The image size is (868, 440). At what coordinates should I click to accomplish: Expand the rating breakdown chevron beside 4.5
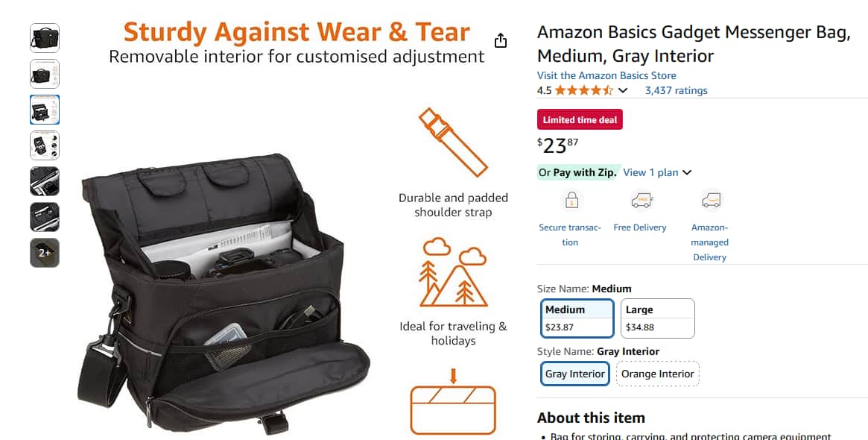click(623, 90)
